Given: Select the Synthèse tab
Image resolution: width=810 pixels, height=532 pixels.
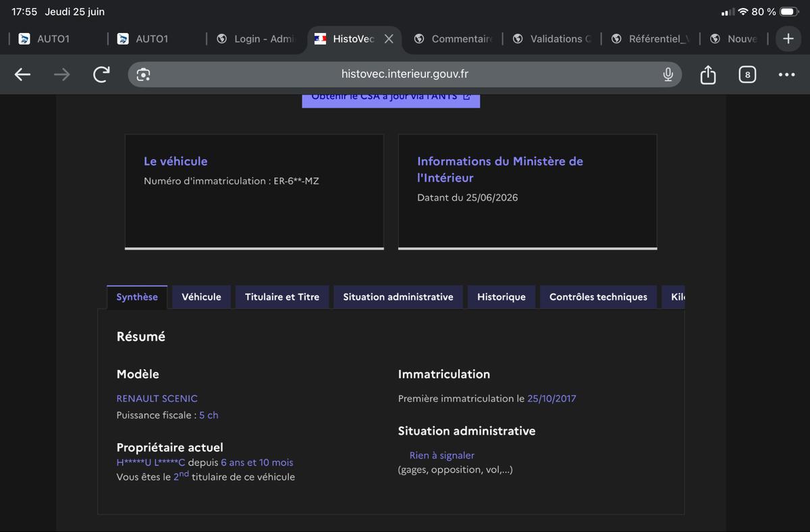Looking at the screenshot, I should (137, 297).
